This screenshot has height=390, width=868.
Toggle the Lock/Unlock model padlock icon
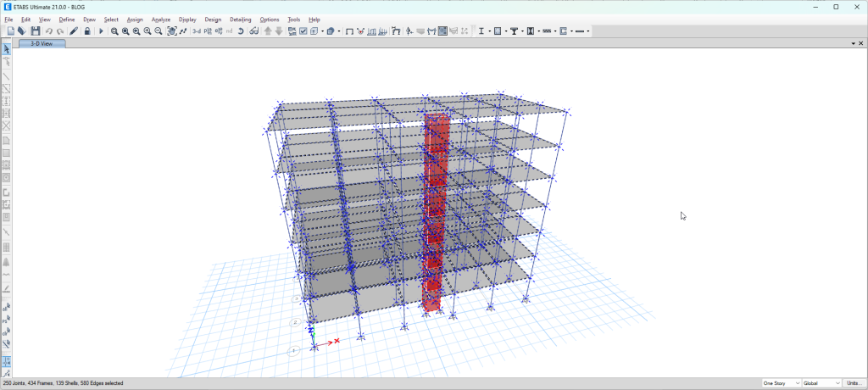87,31
